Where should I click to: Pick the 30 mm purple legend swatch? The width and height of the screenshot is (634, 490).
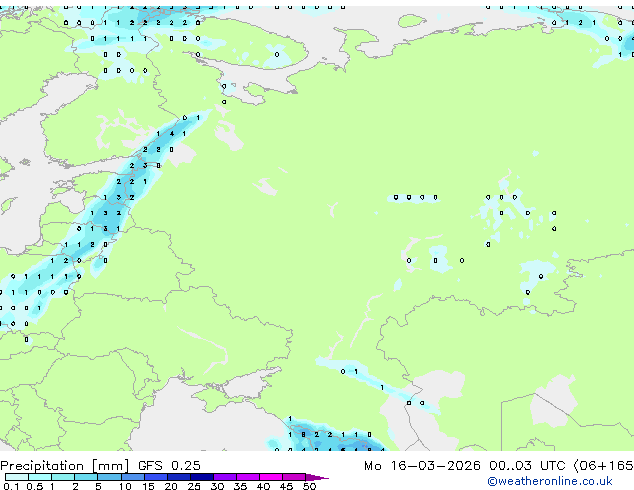224,477
